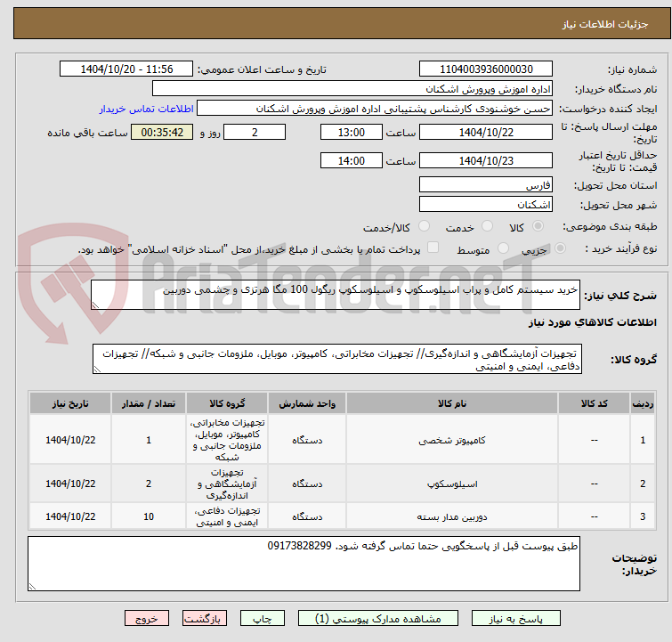Click the خروج exit button
This screenshot has height=642, width=672.
(147, 619)
